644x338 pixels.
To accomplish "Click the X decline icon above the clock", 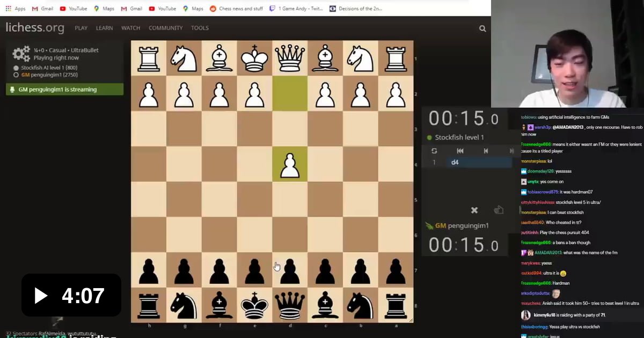I will (x=474, y=211).
